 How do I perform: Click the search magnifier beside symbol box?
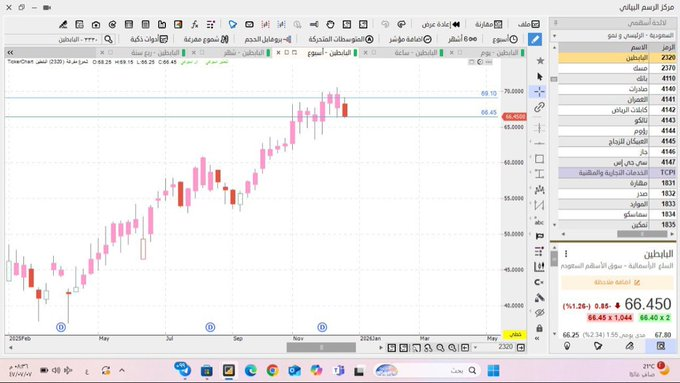[108, 39]
